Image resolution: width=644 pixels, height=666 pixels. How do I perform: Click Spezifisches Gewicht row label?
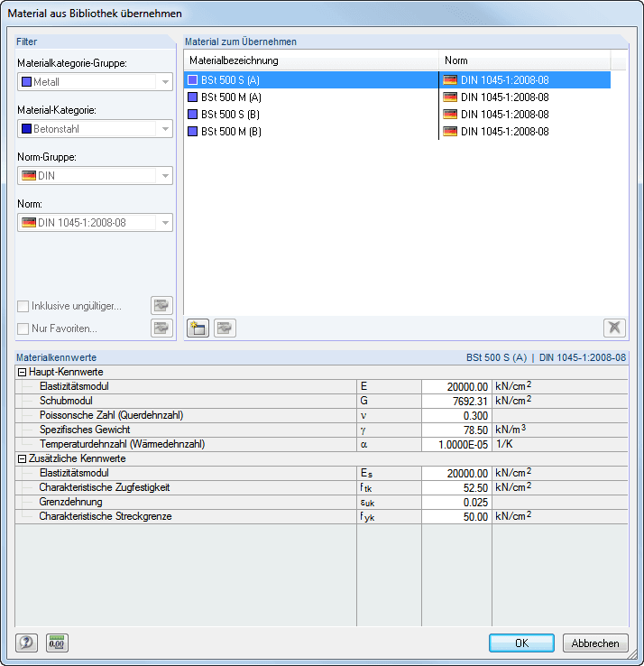point(85,430)
